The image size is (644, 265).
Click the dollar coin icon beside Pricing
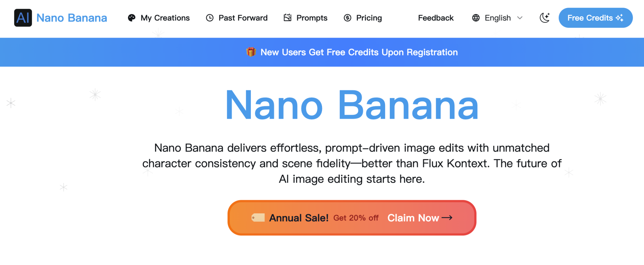tap(347, 18)
